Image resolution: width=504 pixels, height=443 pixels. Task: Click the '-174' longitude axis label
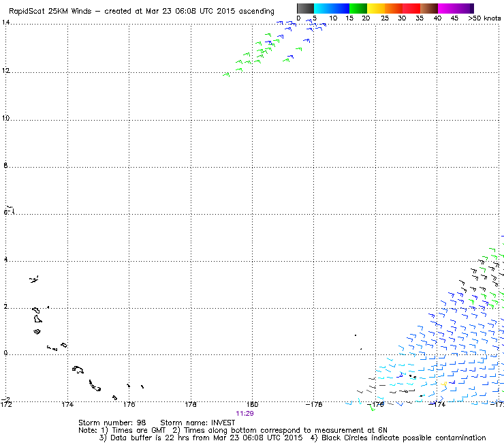coord(437,404)
